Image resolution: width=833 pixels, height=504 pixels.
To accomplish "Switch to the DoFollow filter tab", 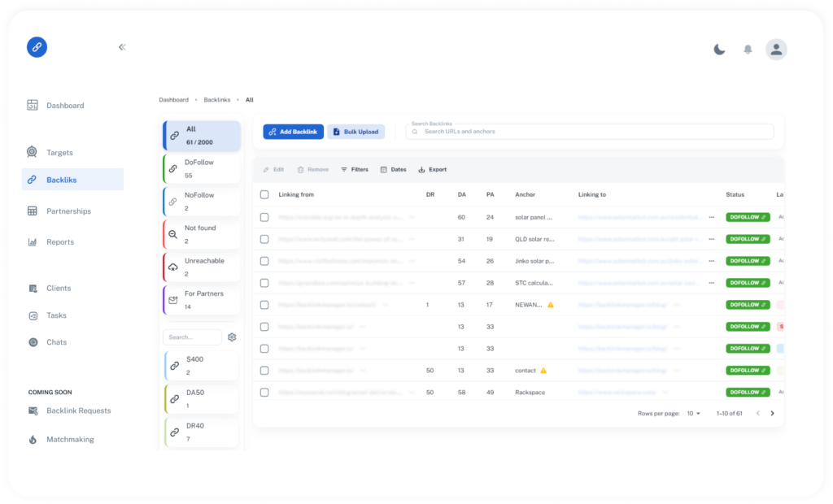I will pos(199,168).
